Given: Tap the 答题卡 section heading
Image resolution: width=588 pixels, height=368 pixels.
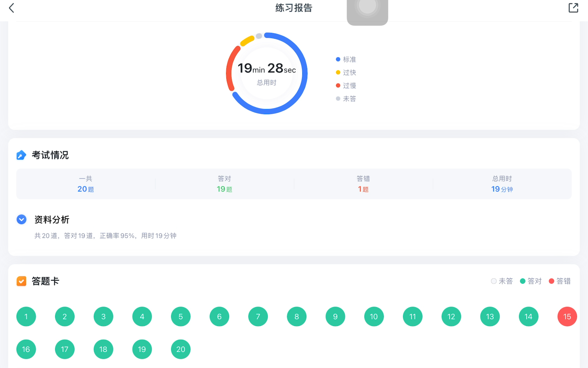Looking at the screenshot, I should point(45,281).
